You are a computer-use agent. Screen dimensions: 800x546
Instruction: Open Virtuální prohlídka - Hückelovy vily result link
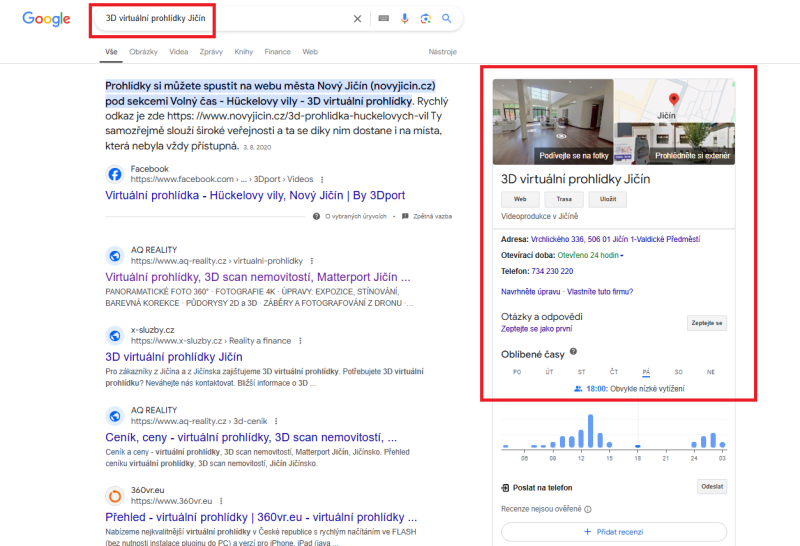click(255, 195)
